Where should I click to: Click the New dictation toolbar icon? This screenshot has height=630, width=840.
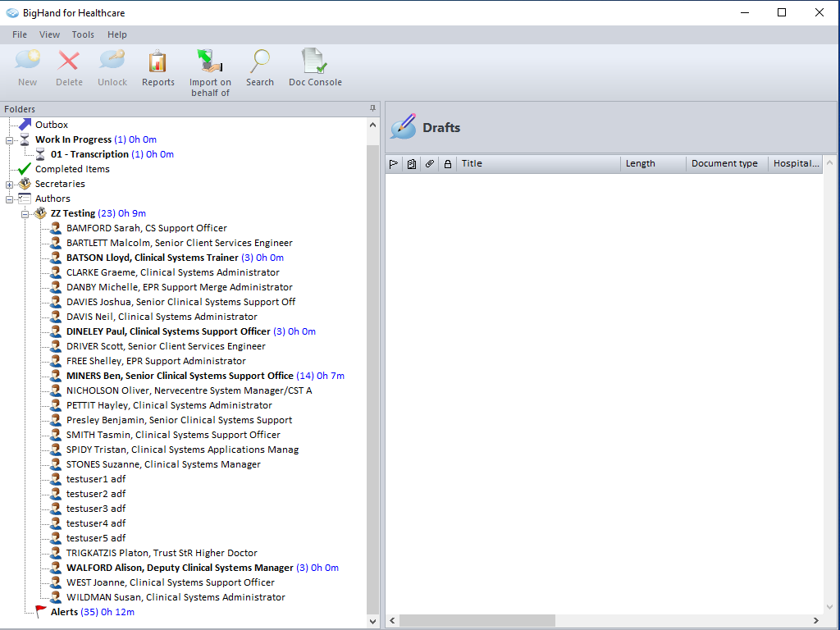[27, 61]
